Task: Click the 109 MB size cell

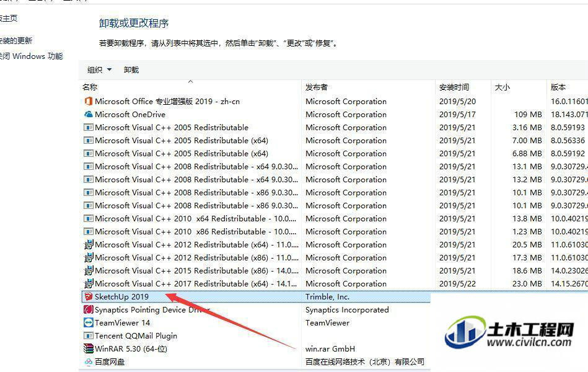Action: [528, 114]
